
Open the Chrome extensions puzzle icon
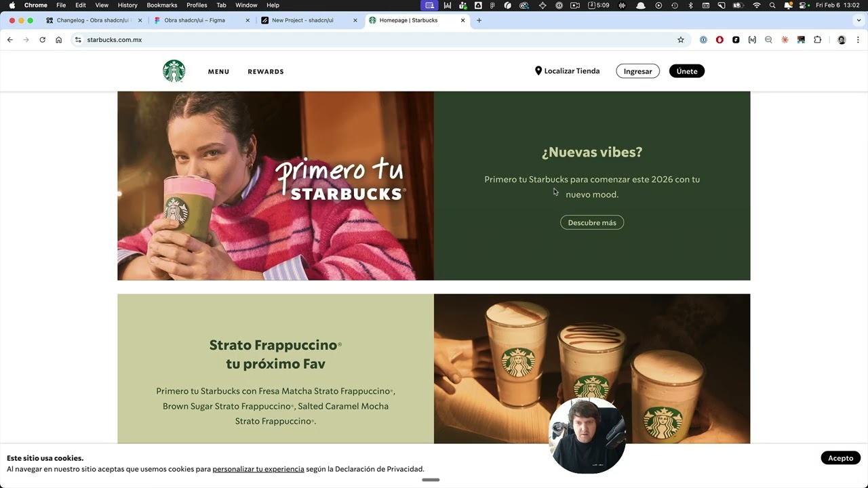click(817, 40)
